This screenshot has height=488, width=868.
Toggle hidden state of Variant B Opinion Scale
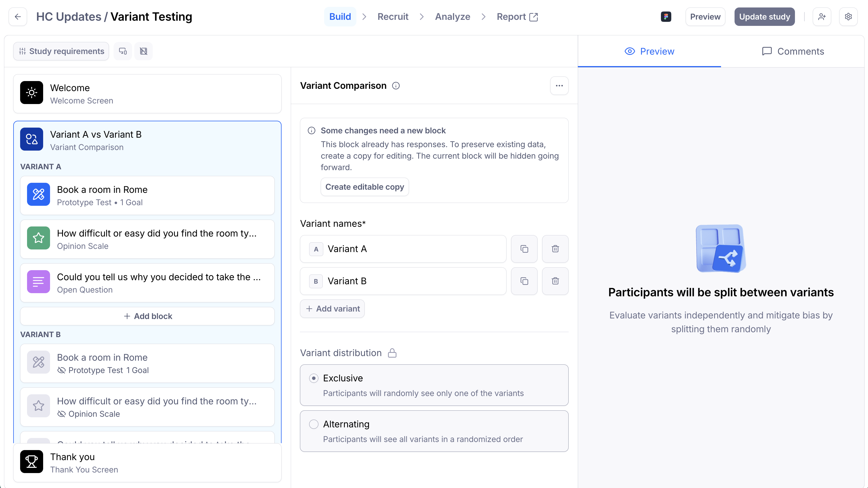(61, 414)
